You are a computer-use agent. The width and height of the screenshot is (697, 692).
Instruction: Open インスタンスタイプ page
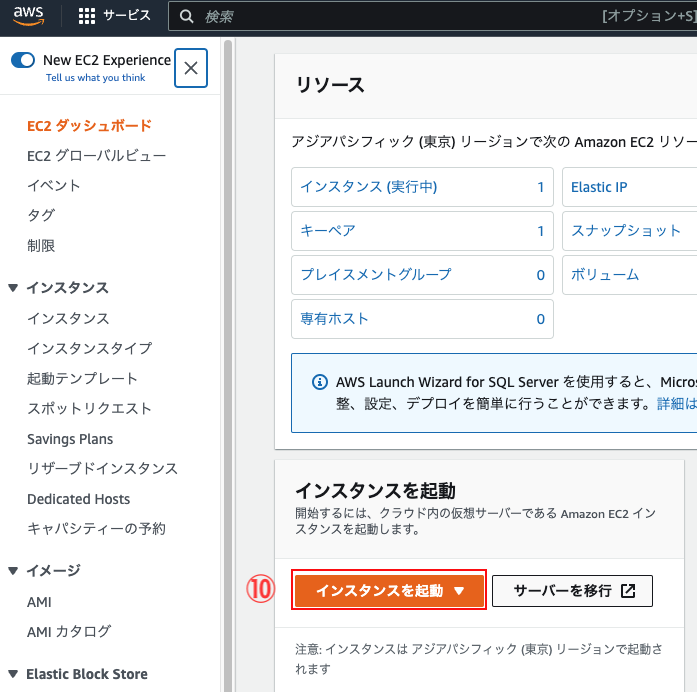[x=89, y=348]
